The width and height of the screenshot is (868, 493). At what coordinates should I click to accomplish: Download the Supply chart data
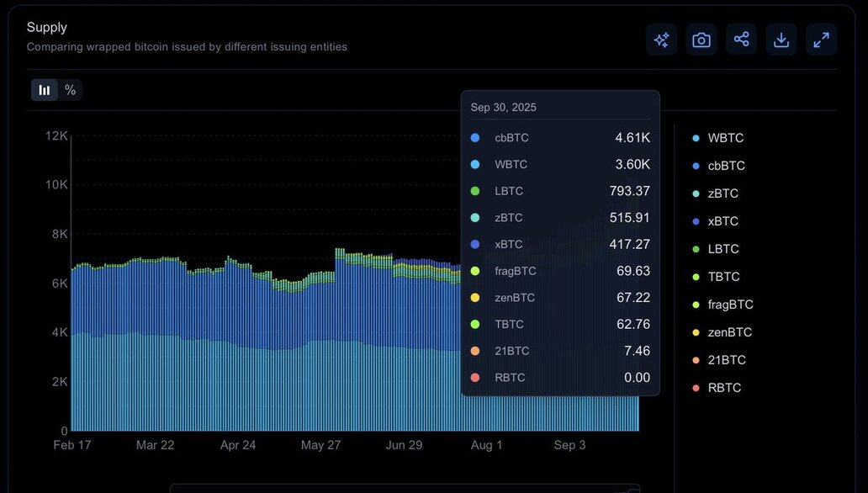click(781, 40)
